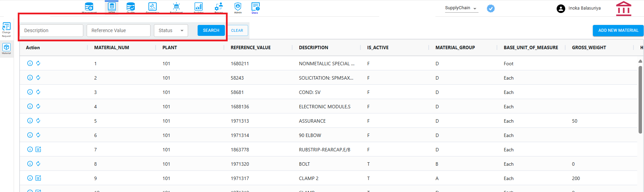The width and height of the screenshot is (644, 192).
Task: Click the info icon for material 1
Action: click(30, 63)
